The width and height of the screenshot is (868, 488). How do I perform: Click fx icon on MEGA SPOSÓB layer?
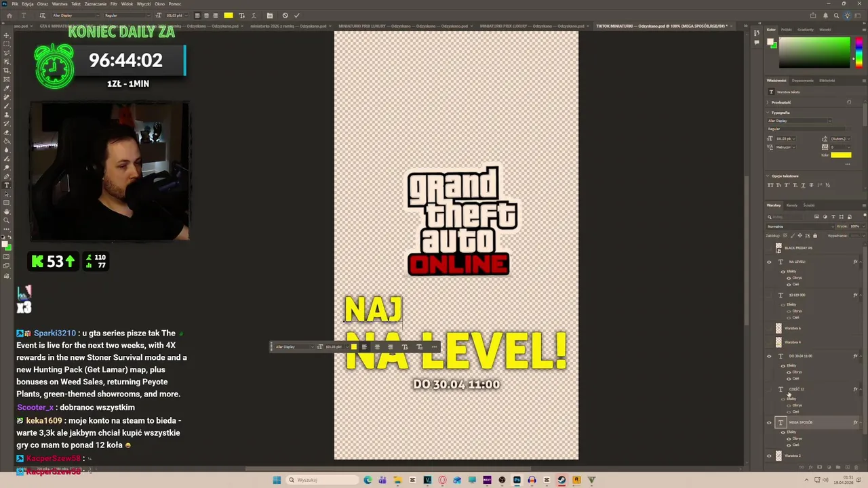pos(855,422)
